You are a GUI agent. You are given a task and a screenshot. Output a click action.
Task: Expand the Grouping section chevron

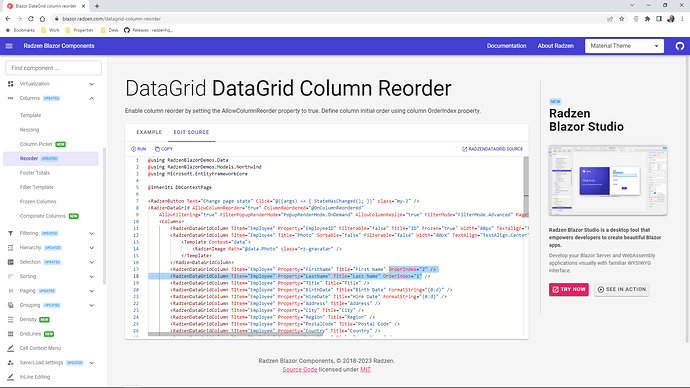click(92, 305)
